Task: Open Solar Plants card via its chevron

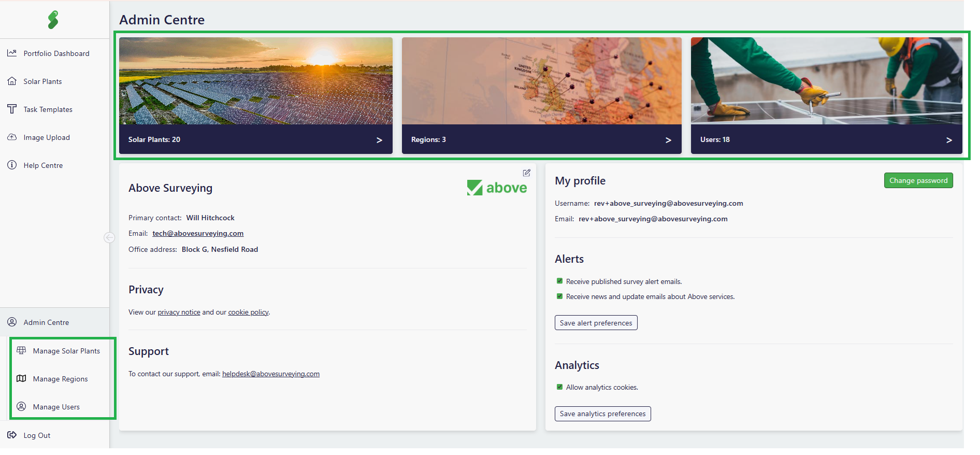Action: click(379, 140)
